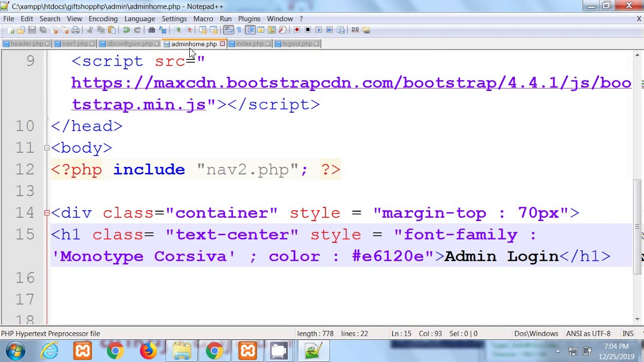Open Windows Explorer folder on taskbar
This screenshot has height=362, width=644.
click(x=181, y=350)
